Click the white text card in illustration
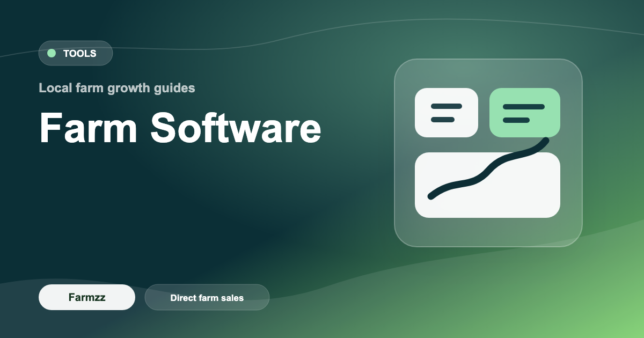This screenshot has width=644, height=338. pyautogui.click(x=447, y=113)
